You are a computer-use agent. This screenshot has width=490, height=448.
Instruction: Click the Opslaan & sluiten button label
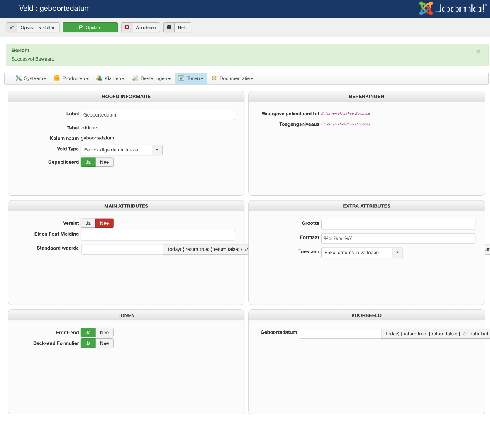pos(38,27)
